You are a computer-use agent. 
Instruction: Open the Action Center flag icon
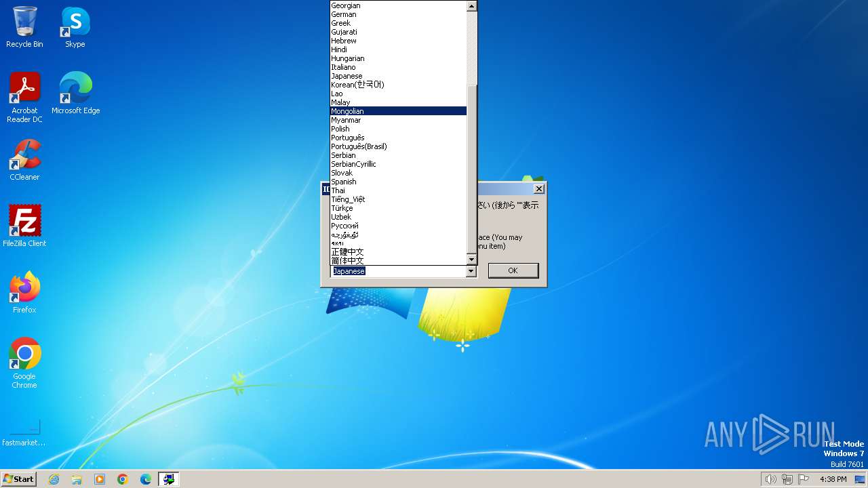(x=804, y=479)
